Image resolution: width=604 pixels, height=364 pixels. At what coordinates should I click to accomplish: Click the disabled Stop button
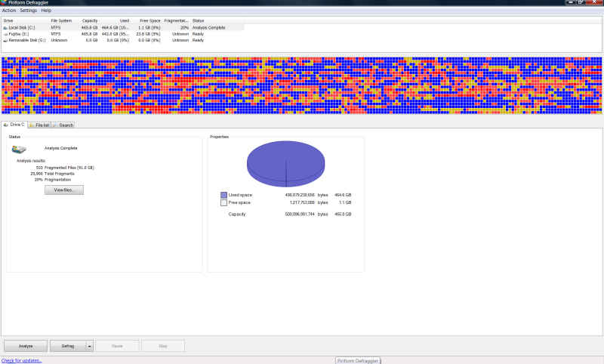(x=163, y=346)
